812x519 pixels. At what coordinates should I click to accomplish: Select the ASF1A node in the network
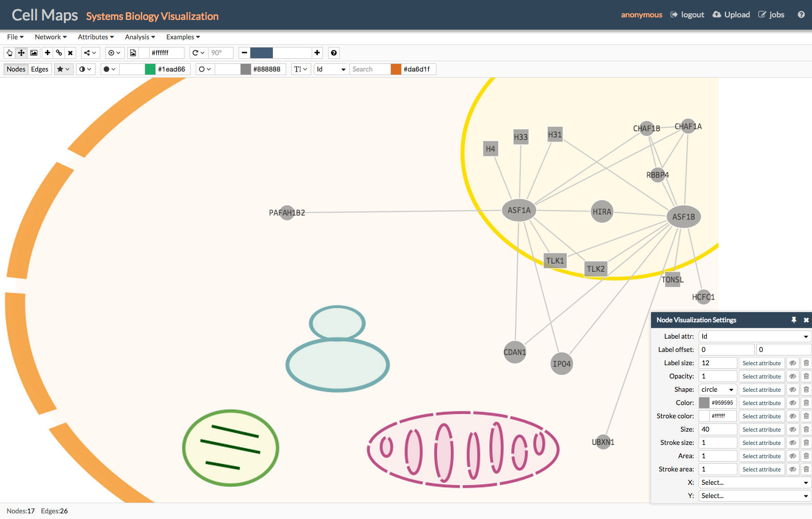(519, 210)
